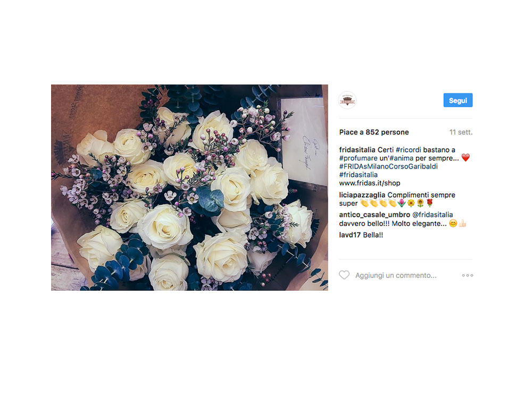The height and width of the screenshot is (398, 532).
Task: Open lavd17 commenter profile
Action: coord(350,235)
